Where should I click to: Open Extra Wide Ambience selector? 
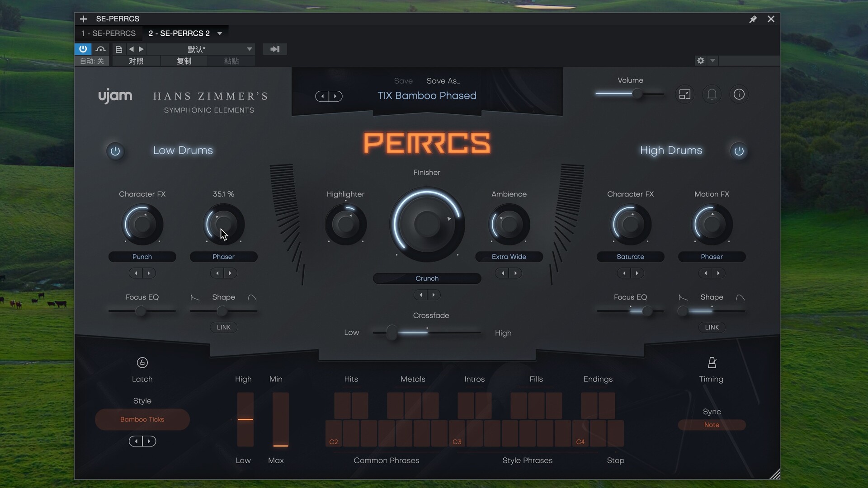coord(509,257)
